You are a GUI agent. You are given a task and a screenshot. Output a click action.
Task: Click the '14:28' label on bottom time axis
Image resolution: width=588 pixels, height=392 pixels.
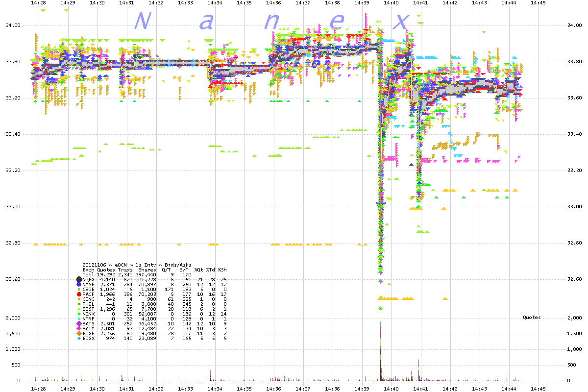(39, 388)
